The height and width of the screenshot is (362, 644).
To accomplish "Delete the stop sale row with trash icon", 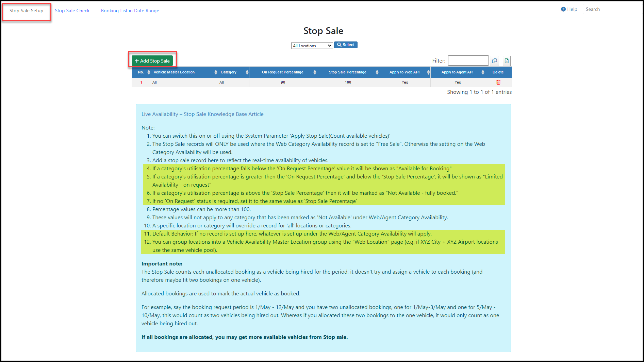I will [498, 82].
